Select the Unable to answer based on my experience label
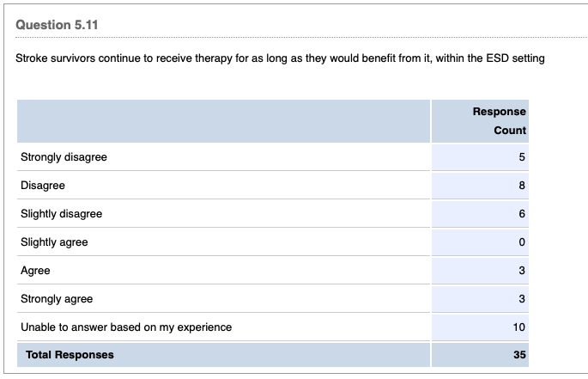The width and height of the screenshot is (588, 379). coord(126,327)
